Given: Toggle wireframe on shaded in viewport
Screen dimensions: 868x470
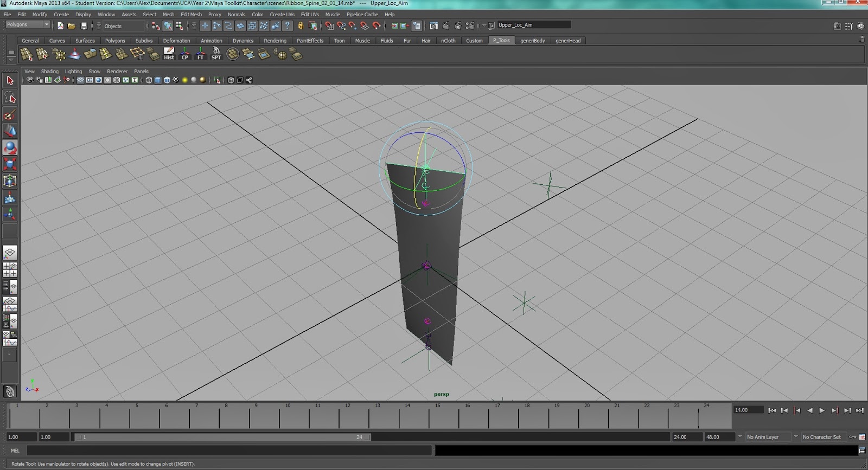Looking at the screenshot, I should coord(167,80).
